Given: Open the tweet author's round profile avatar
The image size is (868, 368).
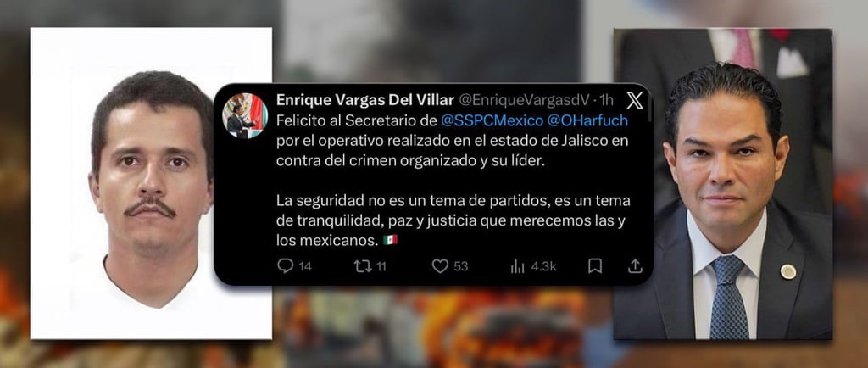Looking at the screenshot, I should pos(245,115).
